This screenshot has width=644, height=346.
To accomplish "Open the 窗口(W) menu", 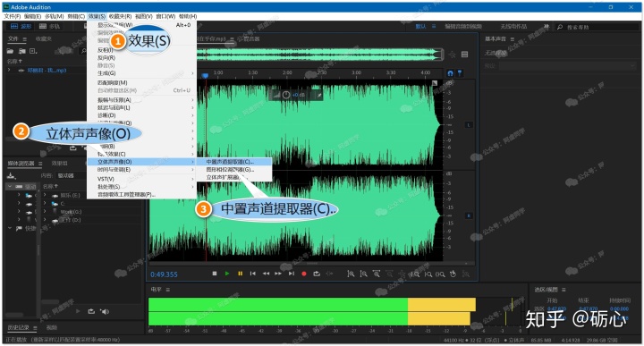I will (x=165, y=16).
